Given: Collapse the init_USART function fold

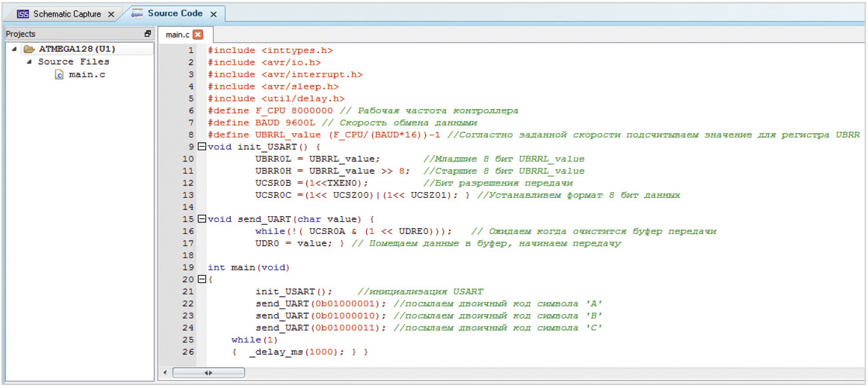Looking at the screenshot, I should pyautogui.click(x=201, y=147).
